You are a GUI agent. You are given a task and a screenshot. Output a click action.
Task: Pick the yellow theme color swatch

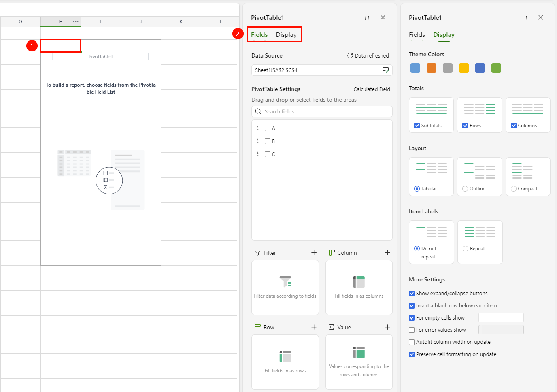point(464,68)
